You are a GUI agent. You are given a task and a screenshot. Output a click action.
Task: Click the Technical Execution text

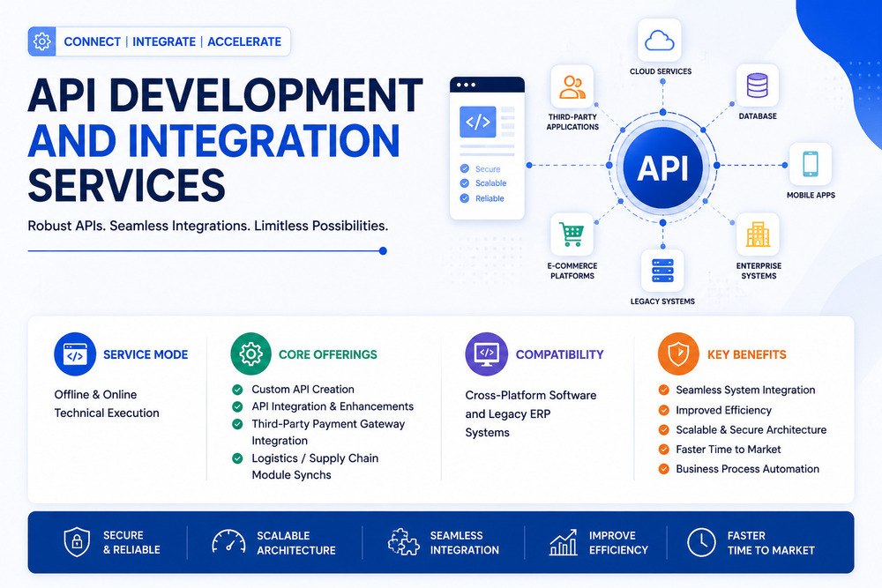107,413
